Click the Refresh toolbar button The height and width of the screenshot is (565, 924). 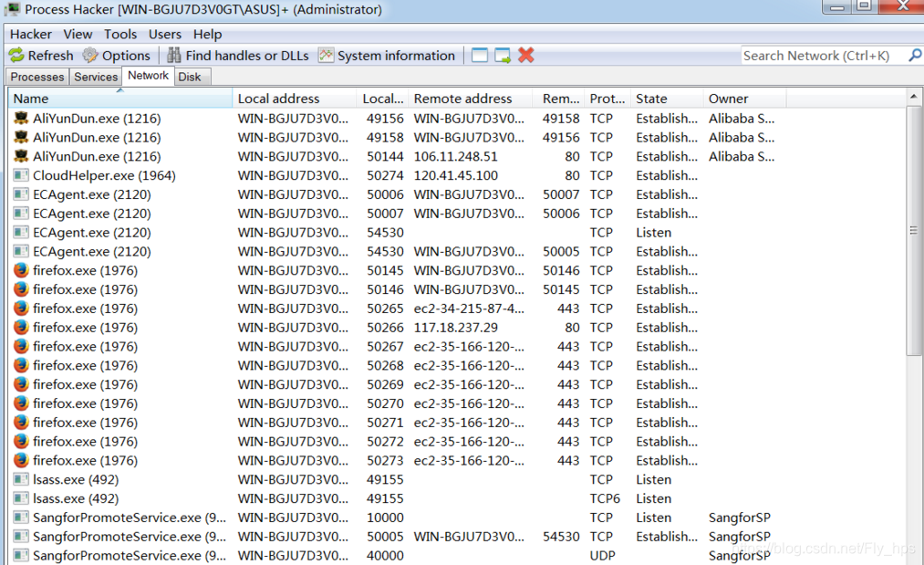[41, 56]
